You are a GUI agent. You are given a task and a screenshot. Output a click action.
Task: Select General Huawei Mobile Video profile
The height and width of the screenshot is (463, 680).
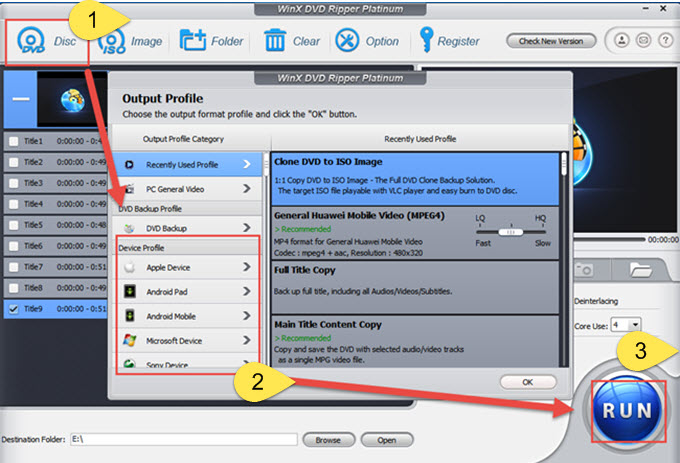pyautogui.click(x=415, y=233)
